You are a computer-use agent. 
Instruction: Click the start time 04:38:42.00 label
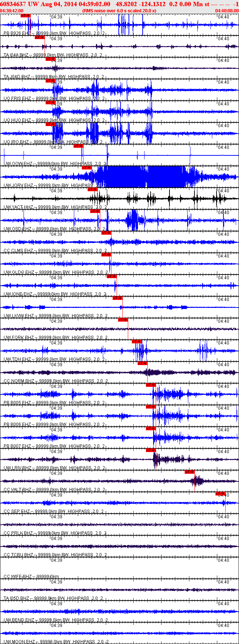click(12, 11)
